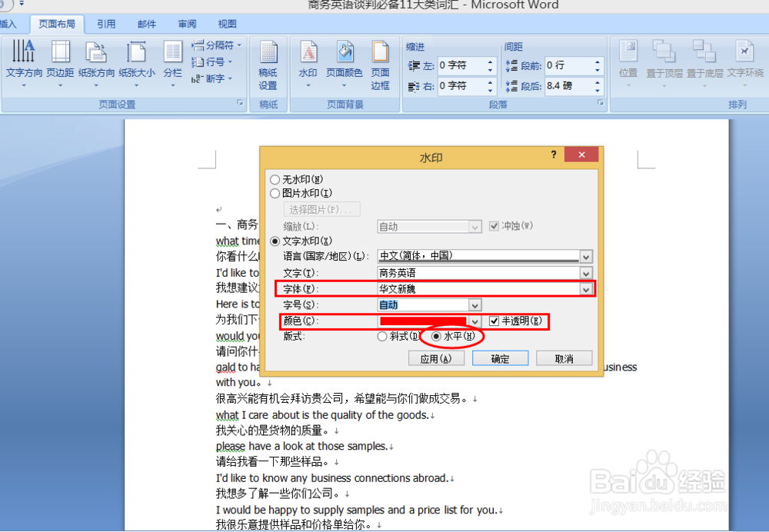Open the 纸张方向 orientation tool
The width and height of the screenshot is (769, 532).
coord(96,64)
